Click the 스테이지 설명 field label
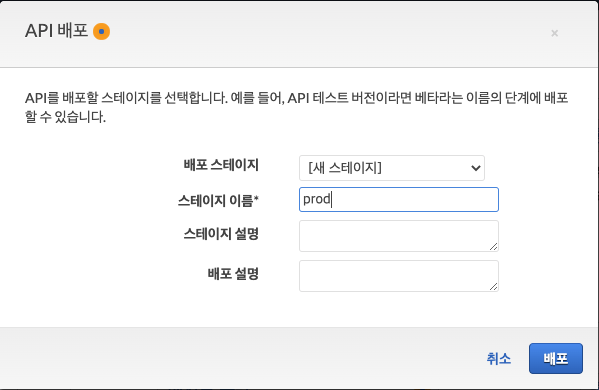 pos(221,233)
